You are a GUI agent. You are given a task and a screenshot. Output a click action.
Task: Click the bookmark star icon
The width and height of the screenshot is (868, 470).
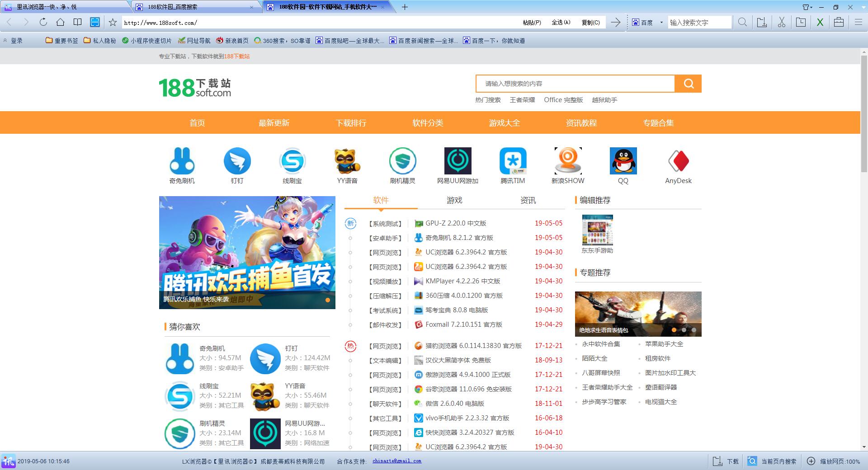(113, 22)
